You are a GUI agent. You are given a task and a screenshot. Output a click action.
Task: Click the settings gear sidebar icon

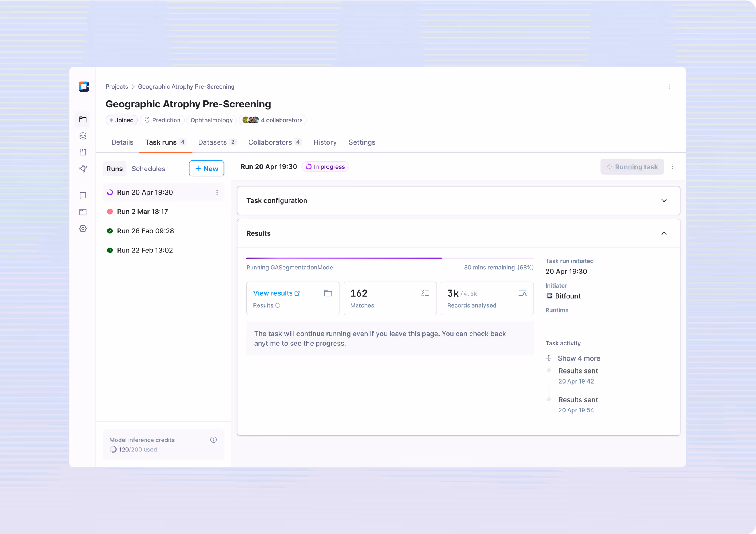point(83,229)
